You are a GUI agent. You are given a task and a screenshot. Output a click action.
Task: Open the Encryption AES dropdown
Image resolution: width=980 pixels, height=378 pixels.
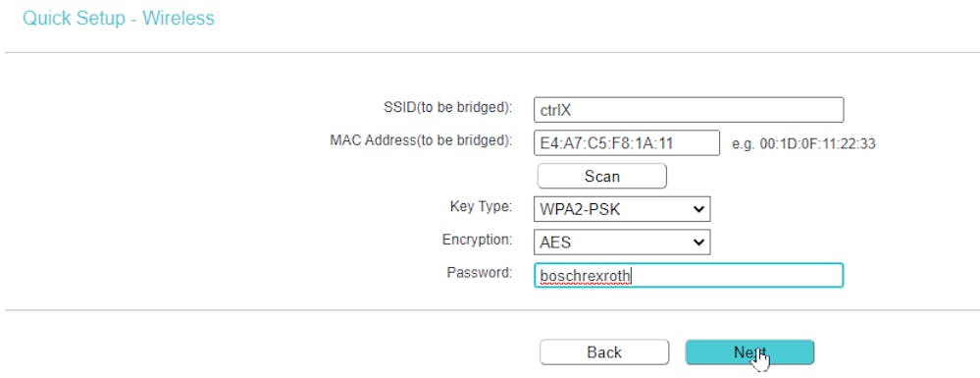click(622, 243)
